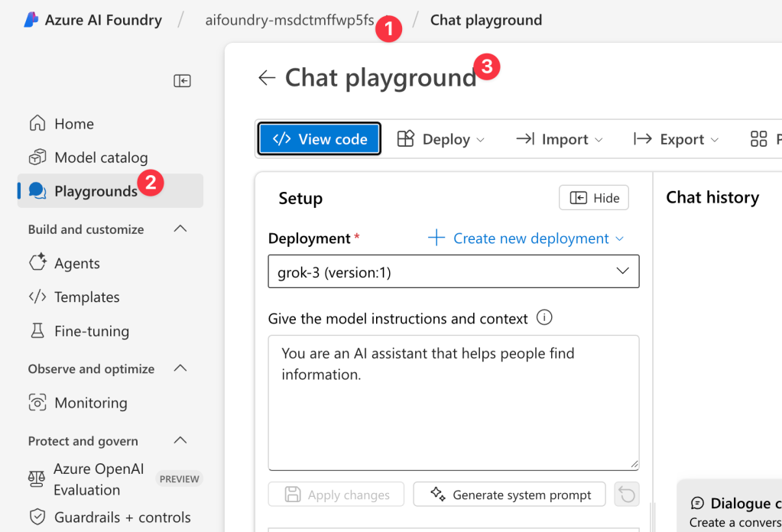Click the Azure OpenAI Evaluation scales icon
Image resolution: width=782 pixels, height=532 pixels.
[37, 479]
